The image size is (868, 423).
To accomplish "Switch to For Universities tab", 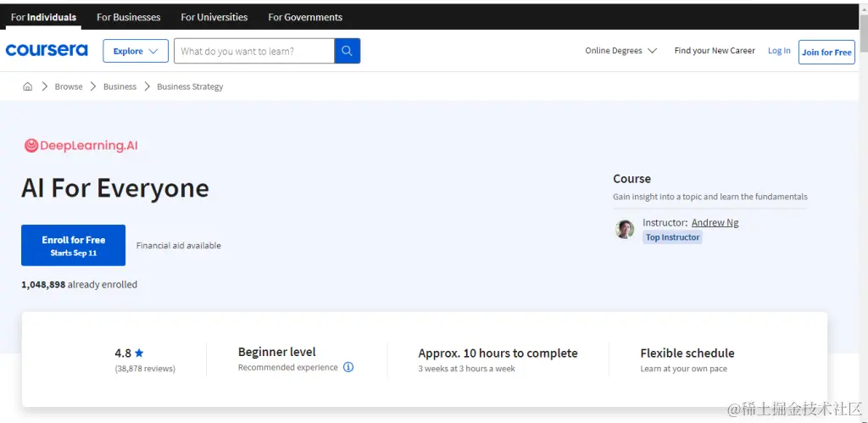I will tap(214, 17).
